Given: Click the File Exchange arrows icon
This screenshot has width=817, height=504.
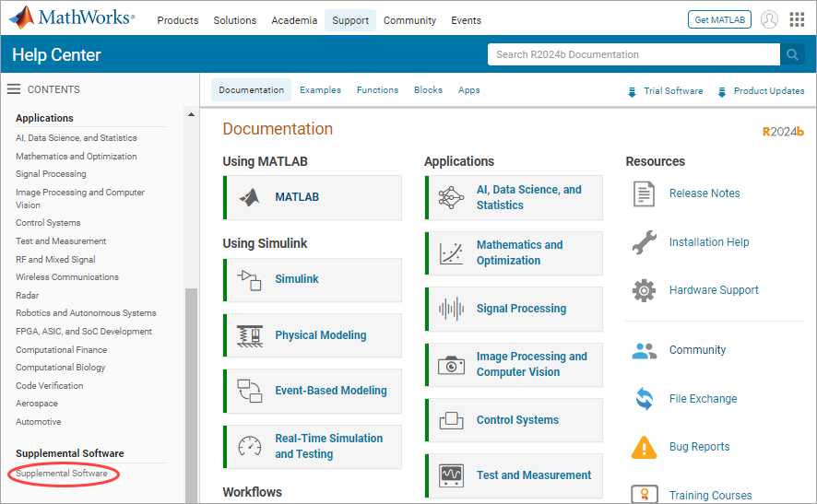Looking at the screenshot, I should point(644,399).
